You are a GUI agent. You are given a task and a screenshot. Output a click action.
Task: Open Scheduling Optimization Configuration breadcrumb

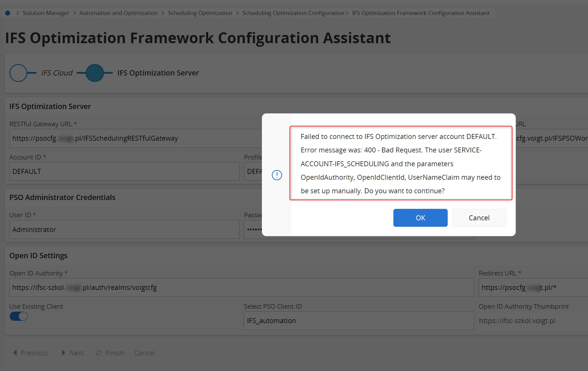click(x=293, y=13)
